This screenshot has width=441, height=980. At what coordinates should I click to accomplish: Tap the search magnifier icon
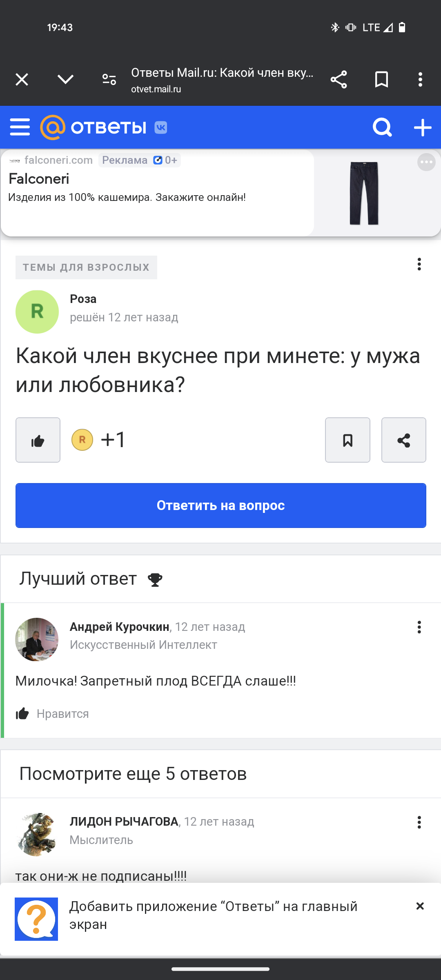pyautogui.click(x=382, y=127)
